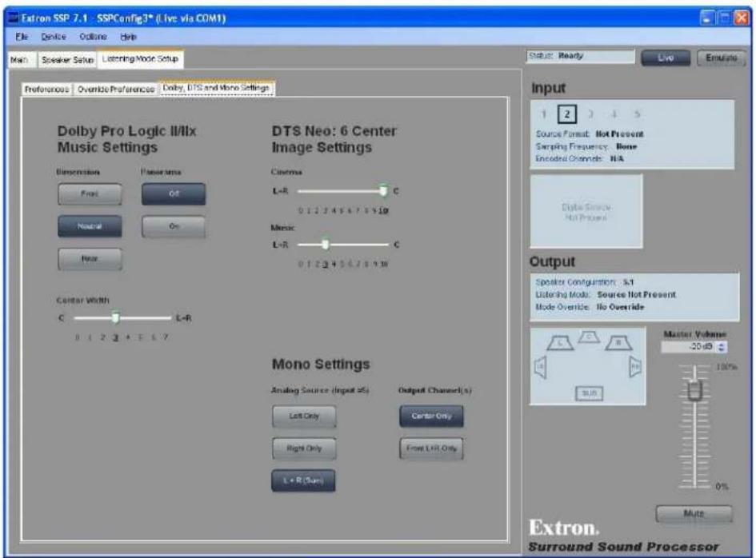Open the Device menu
The height and width of the screenshot is (558, 756).
tap(54, 37)
